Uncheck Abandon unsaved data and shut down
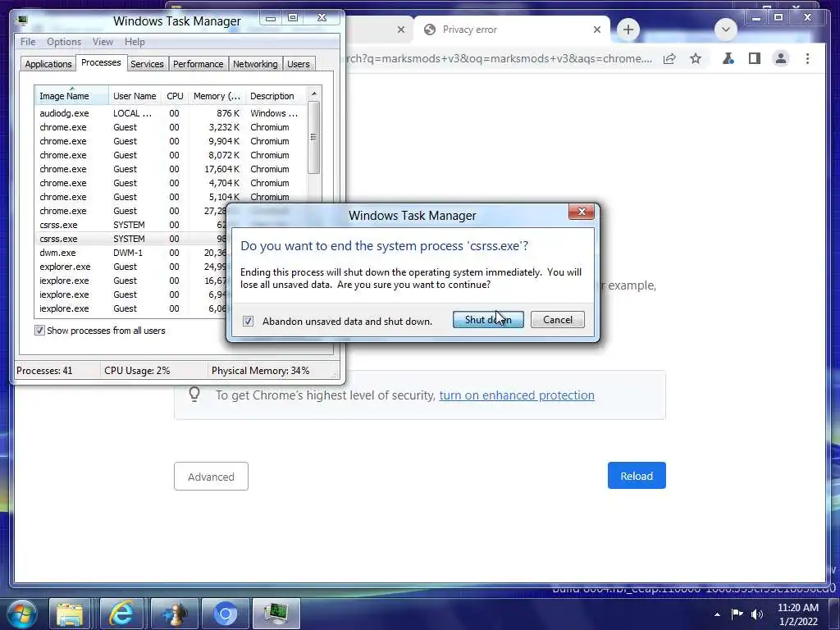This screenshot has width=840, height=630. [x=248, y=322]
